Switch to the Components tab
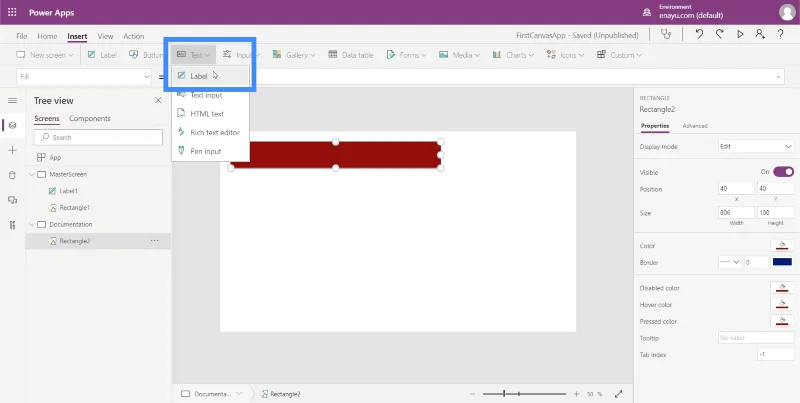800x403 pixels. (x=90, y=118)
